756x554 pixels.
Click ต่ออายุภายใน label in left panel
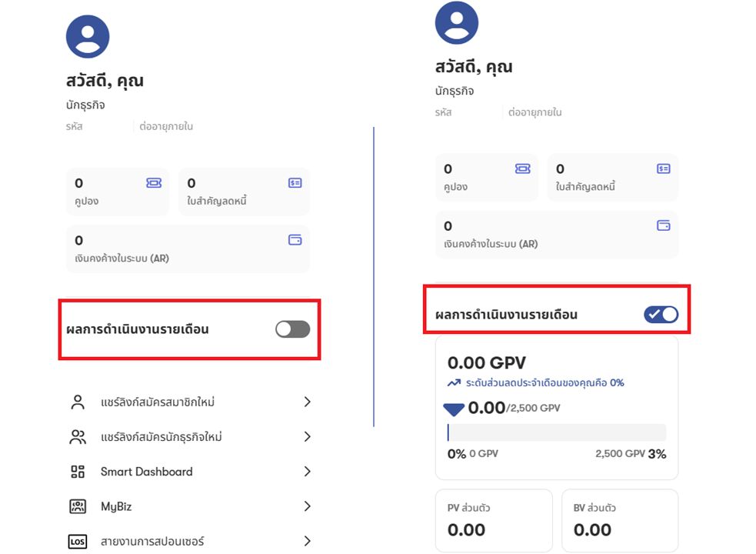pos(166,126)
